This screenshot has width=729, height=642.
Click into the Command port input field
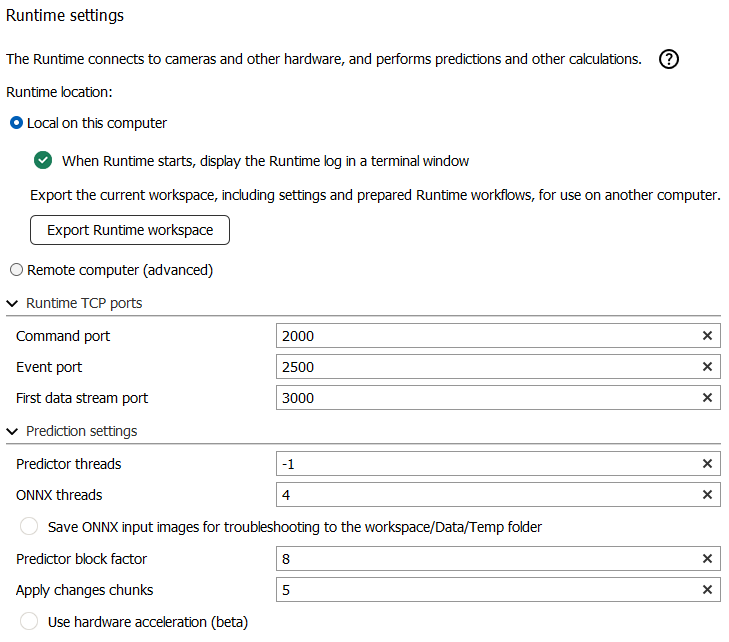(x=485, y=336)
